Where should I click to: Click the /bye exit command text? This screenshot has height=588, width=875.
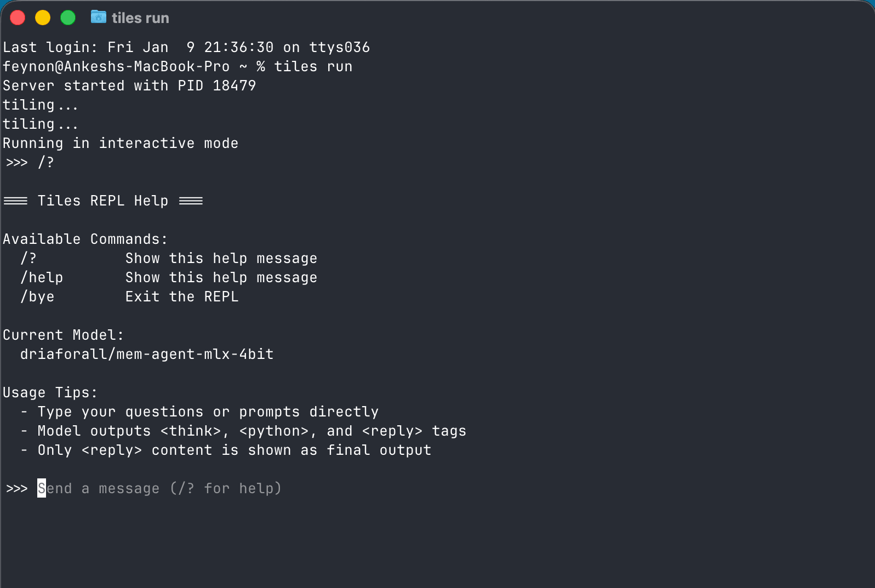tap(37, 296)
